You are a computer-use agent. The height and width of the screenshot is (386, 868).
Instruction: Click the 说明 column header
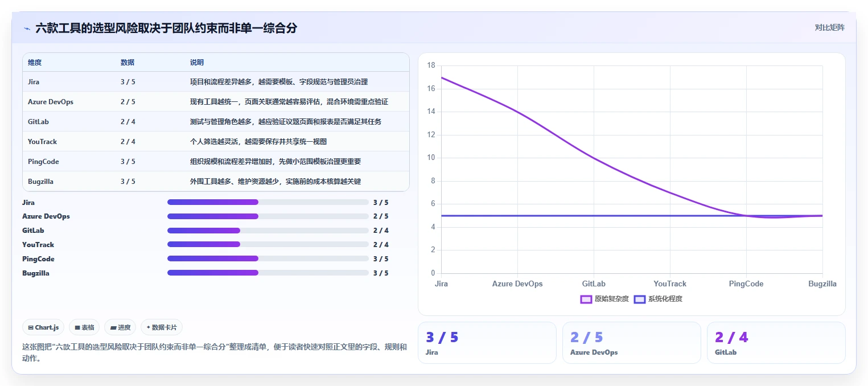click(x=197, y=62)
